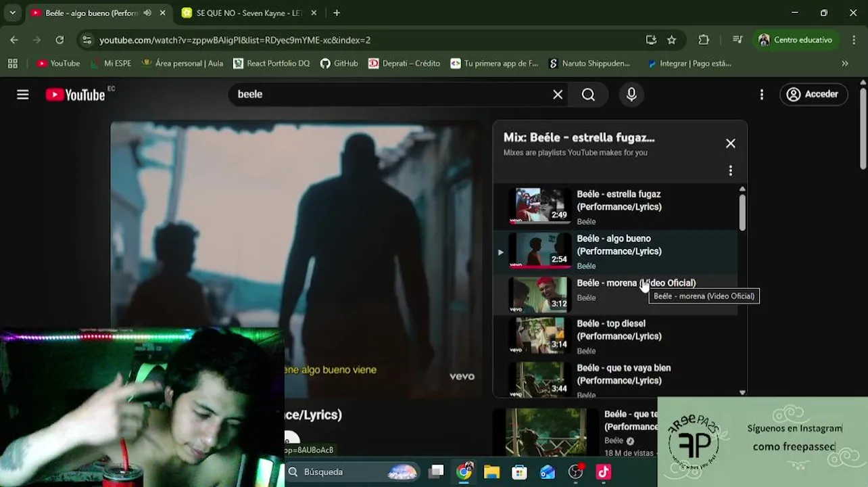Open Outlook from the taskbar
Image resolution: width=868 pixels, height=487 pixels.
tap(548, 471)
